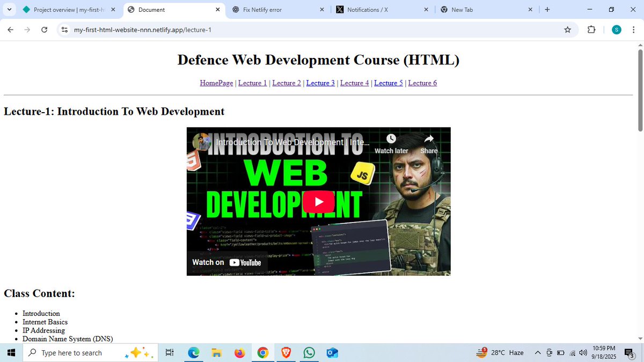Click the scrollbar down arrow

(640, 338)
